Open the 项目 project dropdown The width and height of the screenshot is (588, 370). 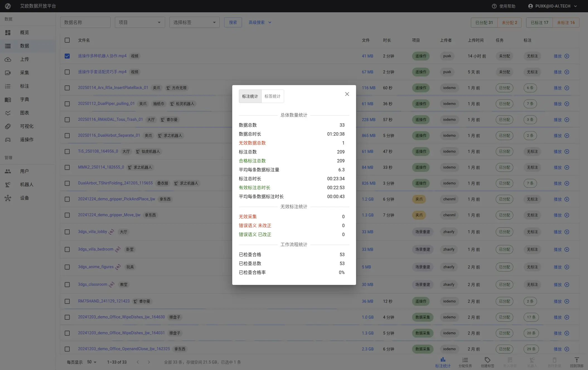[x=140, y=22]
